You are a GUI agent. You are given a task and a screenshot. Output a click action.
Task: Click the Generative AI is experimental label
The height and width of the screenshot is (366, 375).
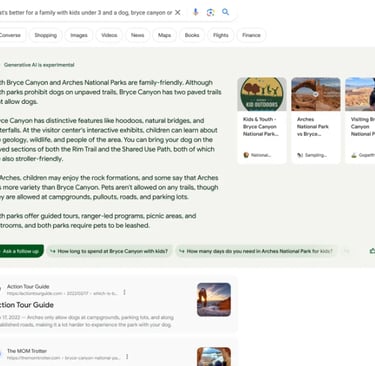pos(39,65)
